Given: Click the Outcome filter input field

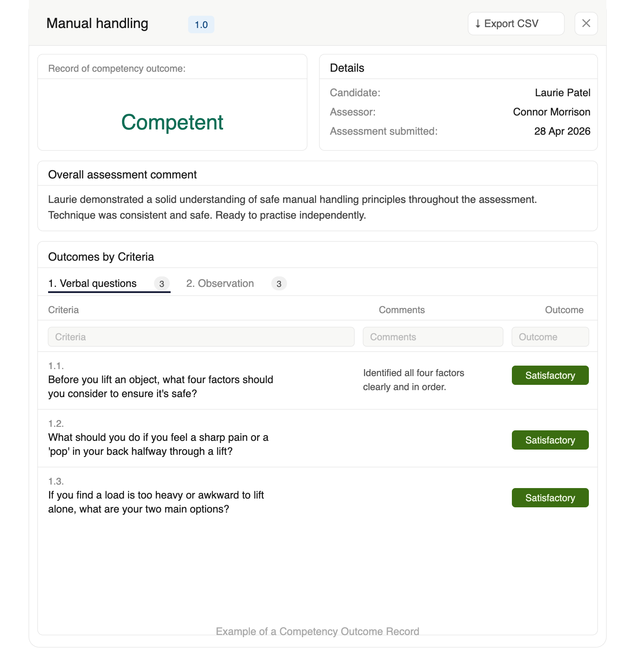Looking at the screenshot, I should pyautogui.click(x=550, y=337).
